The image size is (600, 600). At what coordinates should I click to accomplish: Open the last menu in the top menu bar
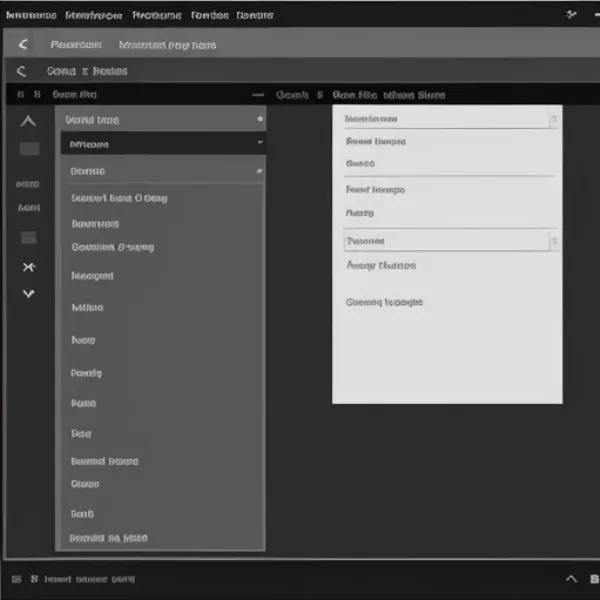point(255,16)
